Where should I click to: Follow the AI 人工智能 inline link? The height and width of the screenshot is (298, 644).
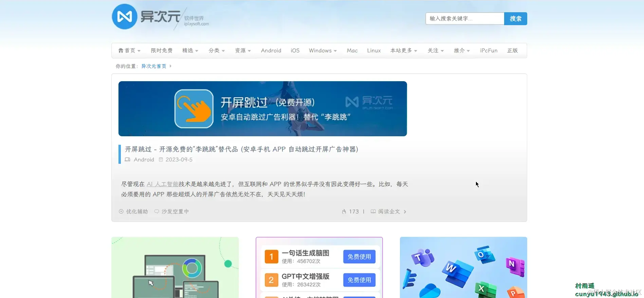pyautogui.click(x=163, y=184)
